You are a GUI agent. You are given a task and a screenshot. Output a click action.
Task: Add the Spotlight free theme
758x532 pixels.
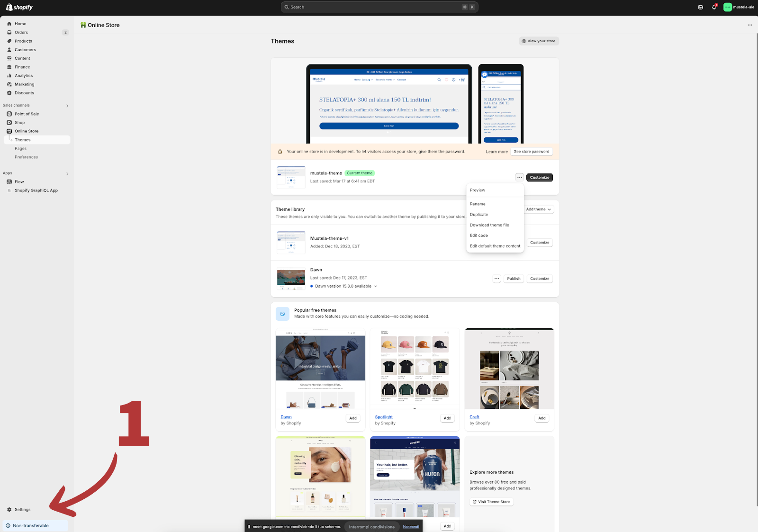(447, 418)
